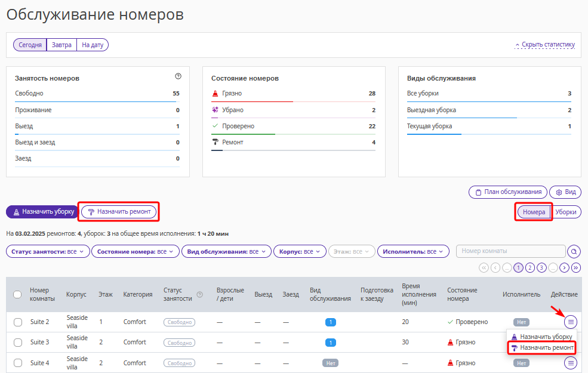Switch to the Уборки tab
This screenshot has width=588, height=373.
[x=566, y=212]
